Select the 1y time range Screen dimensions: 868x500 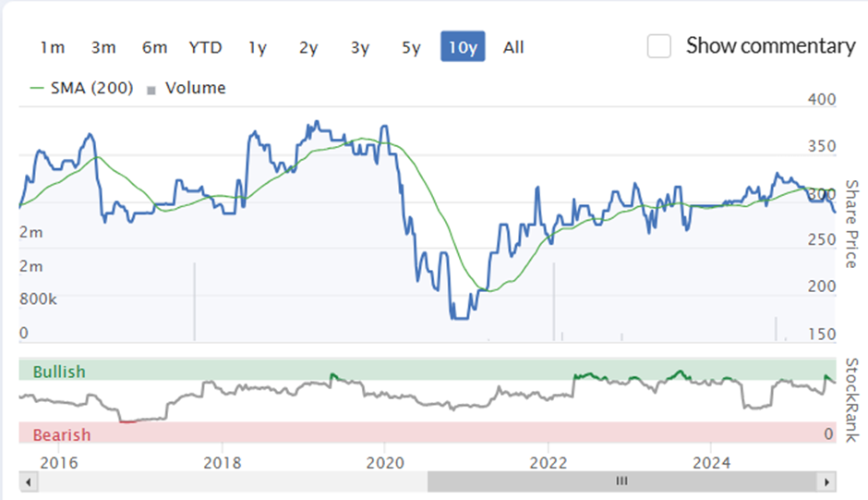click(258, 48)
